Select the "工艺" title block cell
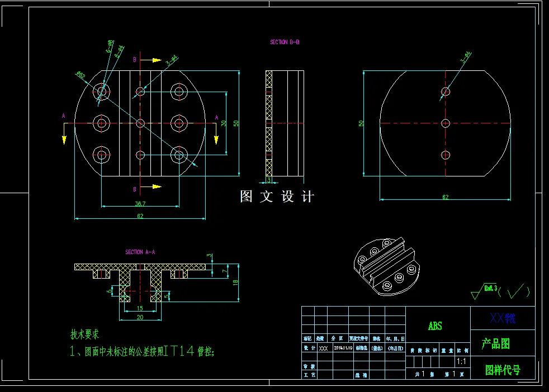This screenshot has width=549, height=392. point(309,375)
